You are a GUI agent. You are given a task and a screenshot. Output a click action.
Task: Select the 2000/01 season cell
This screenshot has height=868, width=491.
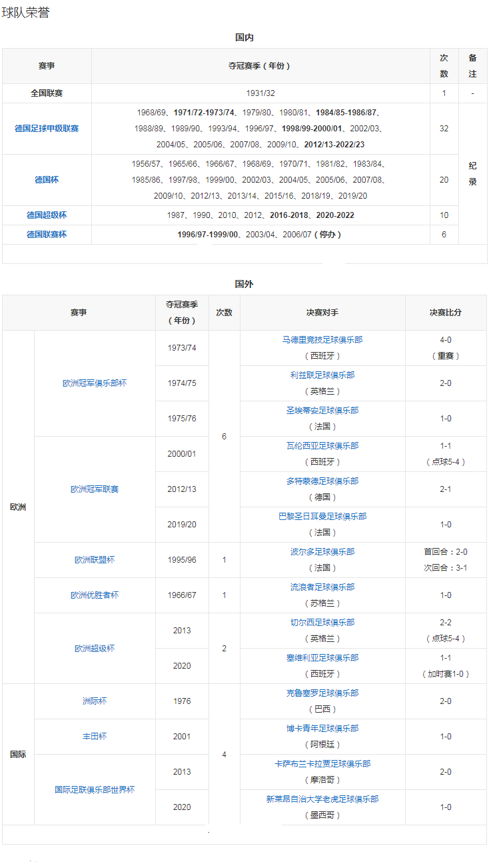coord(182,454)
